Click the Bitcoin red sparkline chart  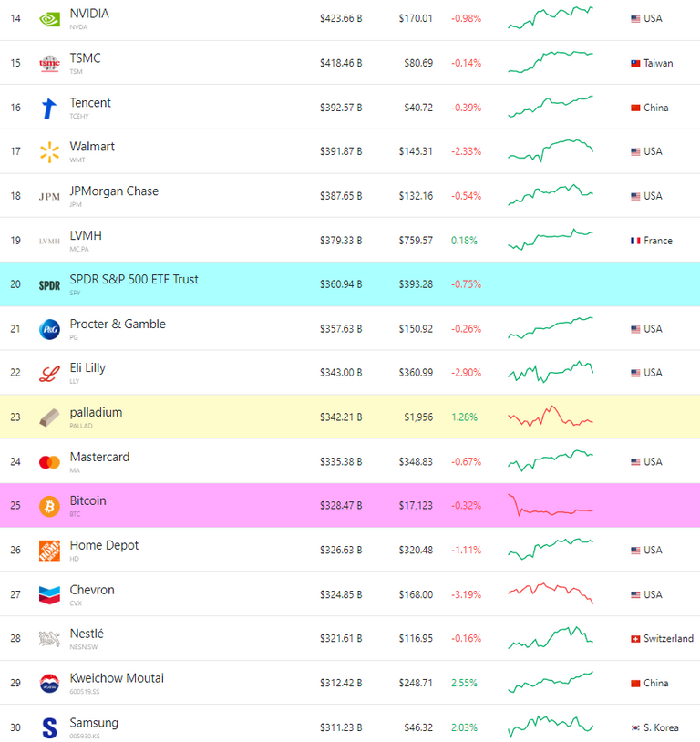point(551,505)
